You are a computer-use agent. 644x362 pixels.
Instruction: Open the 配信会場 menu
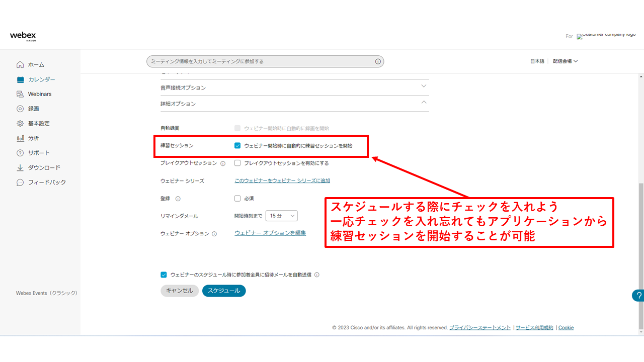(x=565, y=61)
